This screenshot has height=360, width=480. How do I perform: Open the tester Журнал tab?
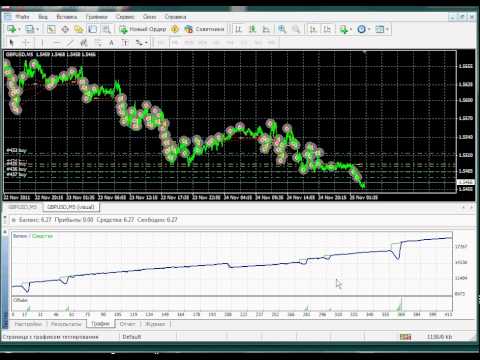tap(155, 324)
